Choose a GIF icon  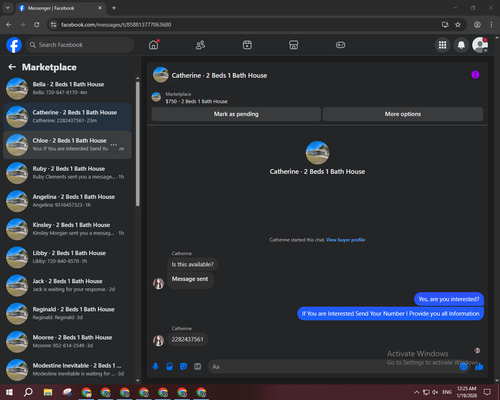(198, 367)
